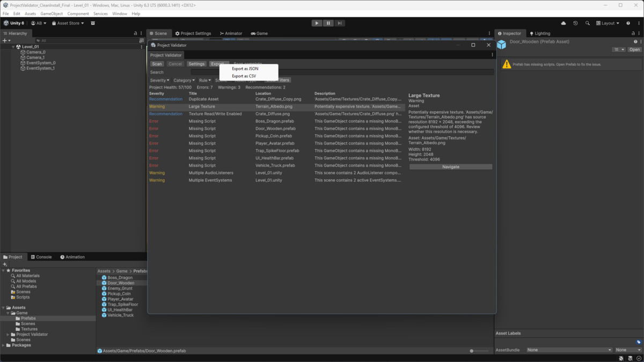This screenshot has width=644, height=362.
Task: Click the global search magnifier icon
Action: [588, 23]
